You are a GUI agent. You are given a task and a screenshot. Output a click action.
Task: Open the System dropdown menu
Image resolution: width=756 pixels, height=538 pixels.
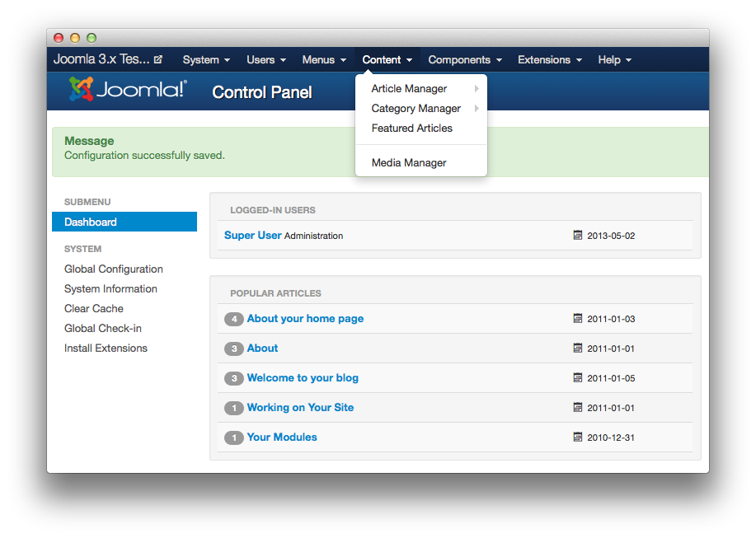206,59
